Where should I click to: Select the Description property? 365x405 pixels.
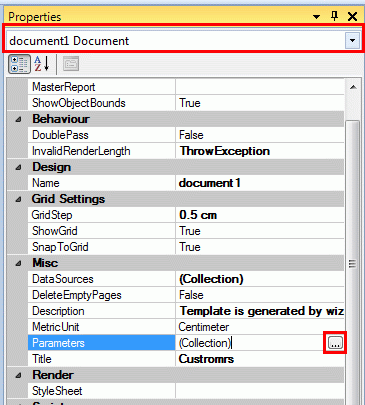pyautogui.click(x=102, y=311)
